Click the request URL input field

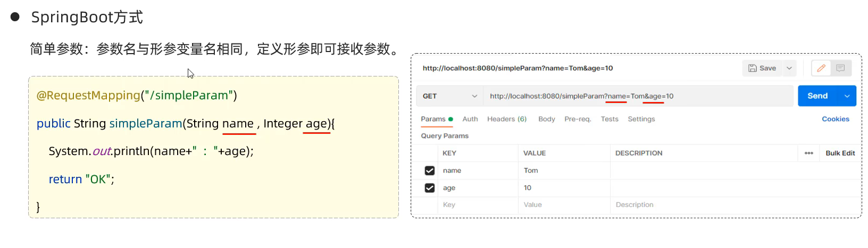coord(638,96)
